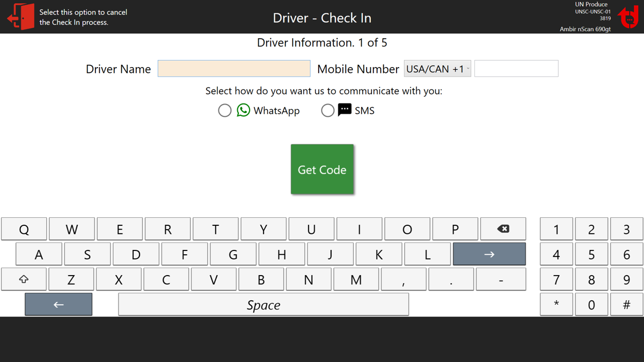
Task: Tap the period key
Action: point(451,279)
